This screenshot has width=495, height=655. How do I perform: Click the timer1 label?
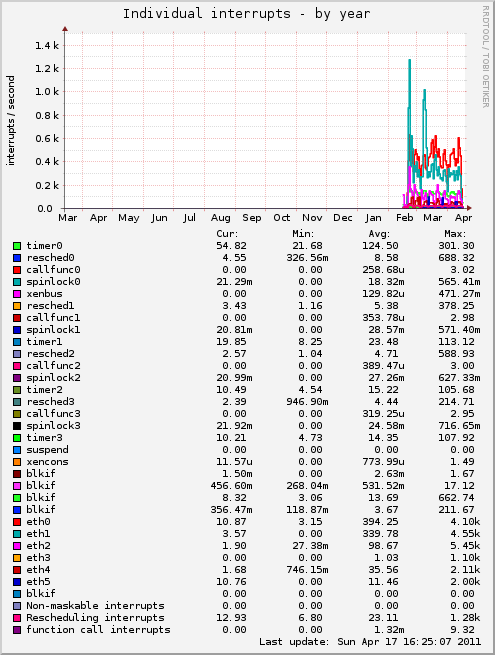pyautogui.click(x=44, y=342)
